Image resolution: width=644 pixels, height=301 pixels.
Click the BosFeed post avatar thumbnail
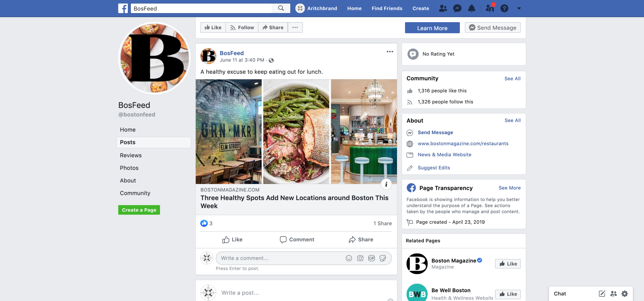click(208, 56)
